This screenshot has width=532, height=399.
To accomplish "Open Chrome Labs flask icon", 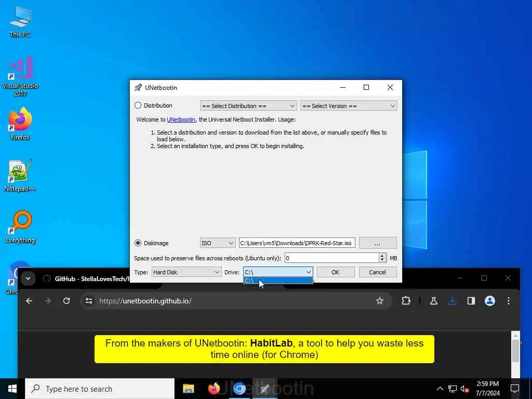I will (x=434, y=301).
